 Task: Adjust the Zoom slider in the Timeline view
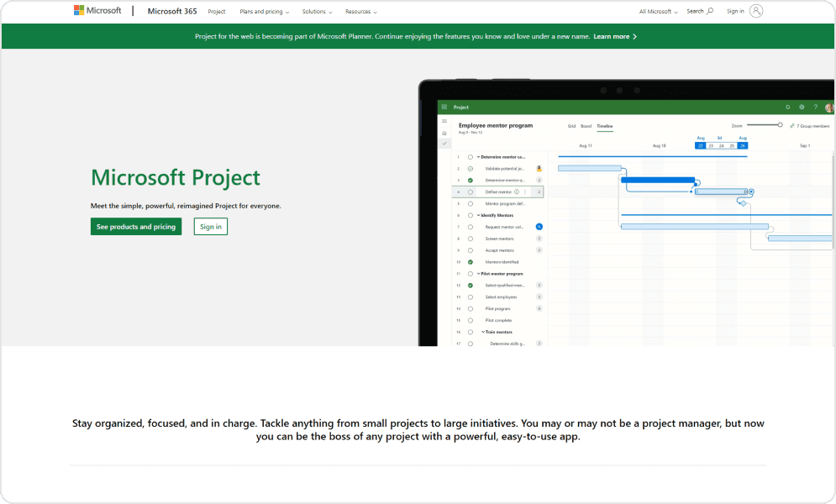click(780, 124)
